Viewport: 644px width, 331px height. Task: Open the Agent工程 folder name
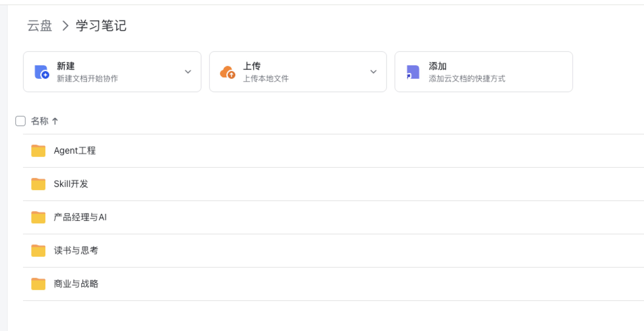coord(75,150)
